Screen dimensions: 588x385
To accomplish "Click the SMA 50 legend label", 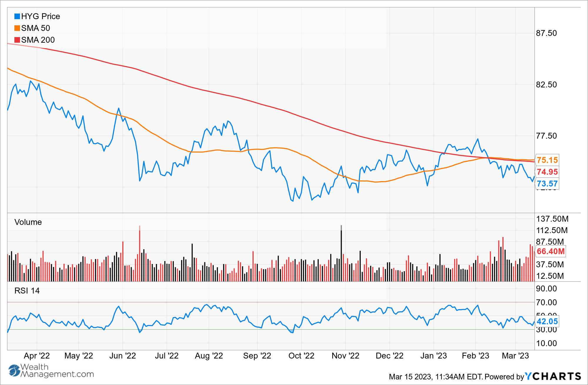I will pyautogui.click(x=36, y=28).
